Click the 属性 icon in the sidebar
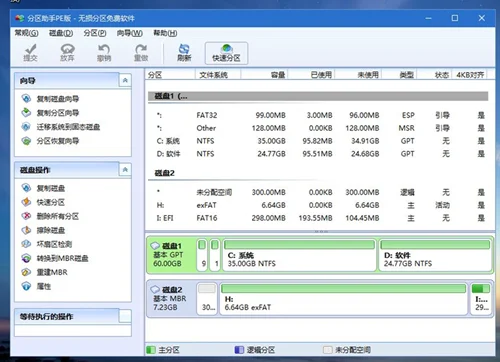 [26, 286]
